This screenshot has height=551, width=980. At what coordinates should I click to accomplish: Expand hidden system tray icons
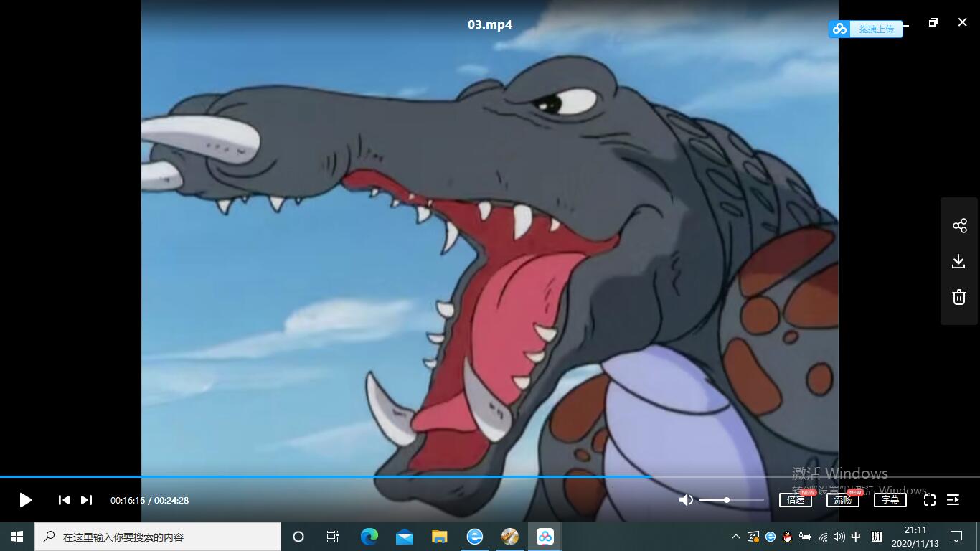(x=736, y=537)
